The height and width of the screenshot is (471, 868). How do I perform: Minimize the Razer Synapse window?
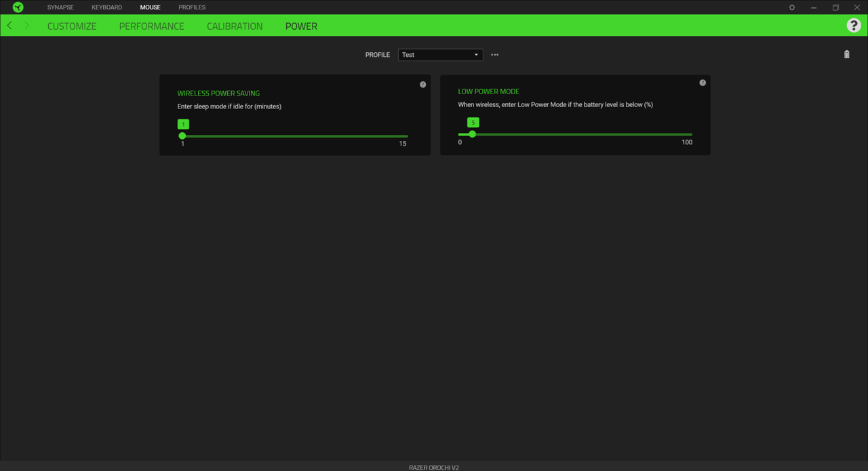(814, 7)
